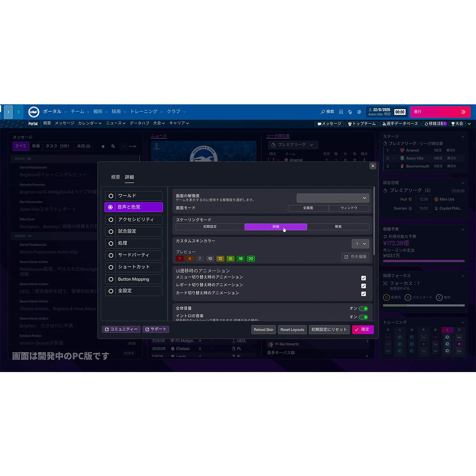Screen dimensions: 476x476
Task: Open the メッセージ shortcut in the bookmarks bar
Action: [329, 124]
